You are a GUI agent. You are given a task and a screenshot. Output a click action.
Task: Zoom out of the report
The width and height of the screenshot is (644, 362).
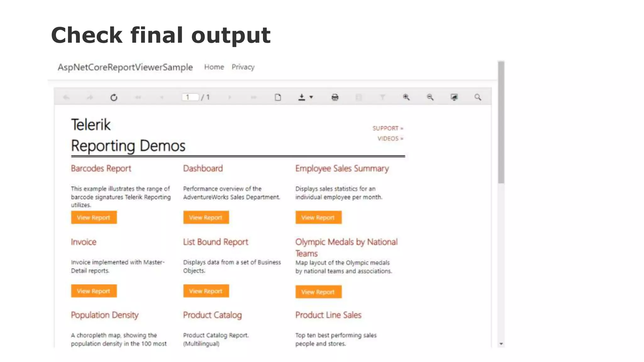pos(430,97)
